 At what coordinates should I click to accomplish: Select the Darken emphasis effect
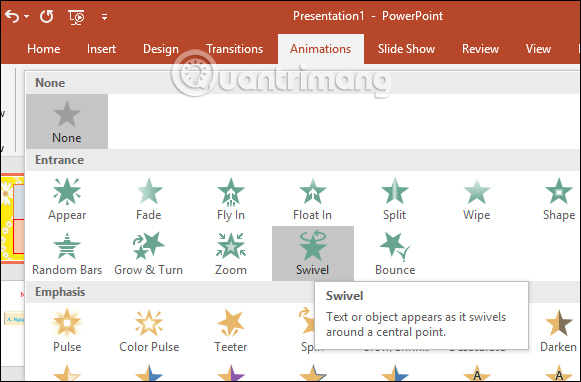click(558, 330)
